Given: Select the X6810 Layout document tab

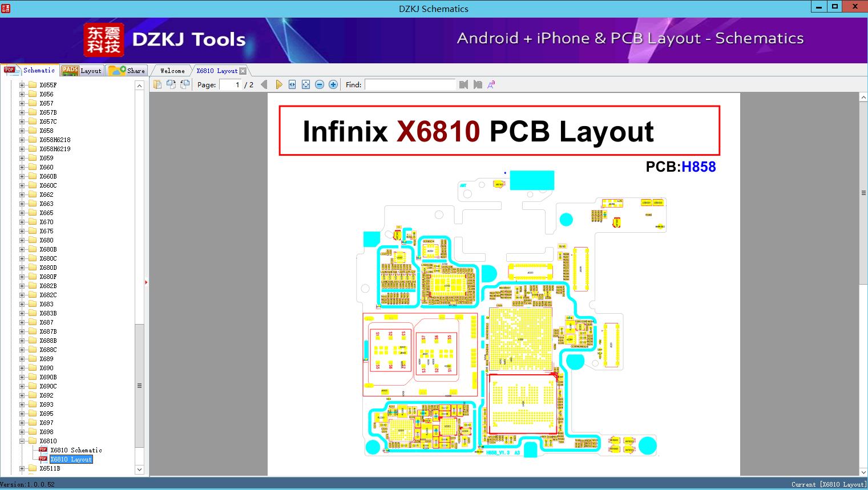Looking at the screenshot, I should coord(217,71).
